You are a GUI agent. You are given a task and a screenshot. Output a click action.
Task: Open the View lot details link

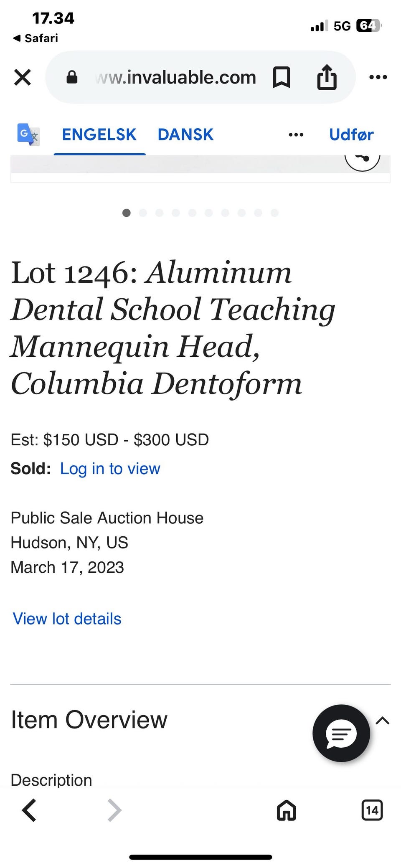67,619
